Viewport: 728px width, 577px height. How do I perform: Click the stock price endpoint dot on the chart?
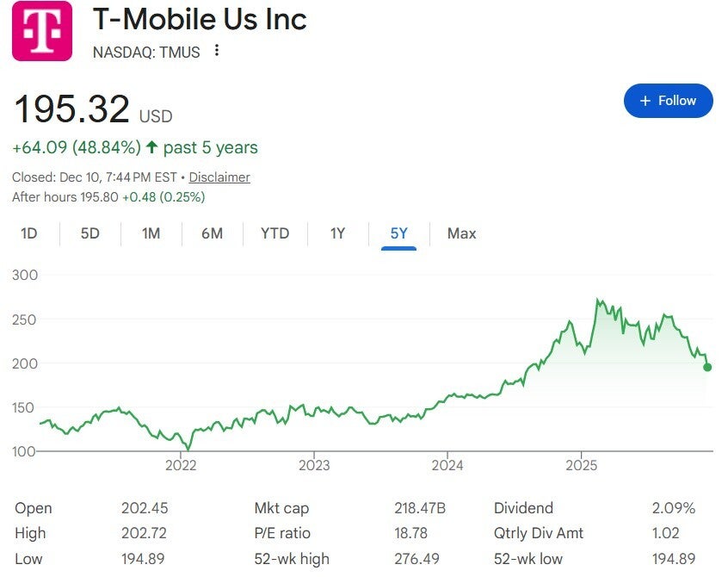coord(706,368)
